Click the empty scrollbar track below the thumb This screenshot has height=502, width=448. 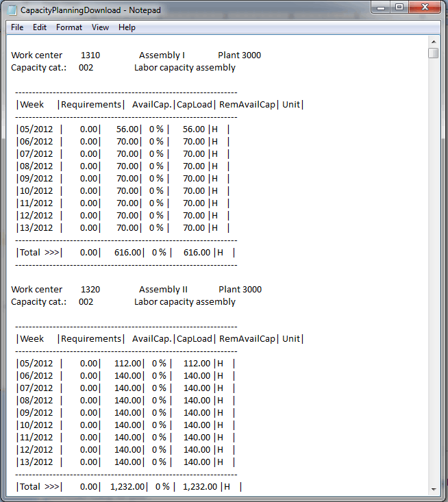[x=433, y=274]
